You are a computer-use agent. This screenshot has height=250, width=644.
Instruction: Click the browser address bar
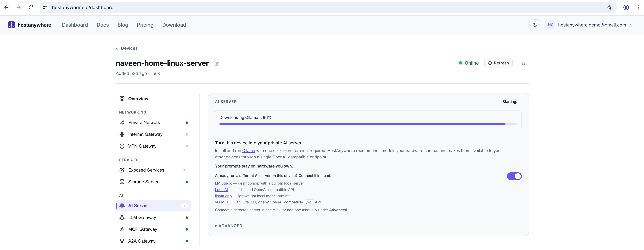(325, 7)
